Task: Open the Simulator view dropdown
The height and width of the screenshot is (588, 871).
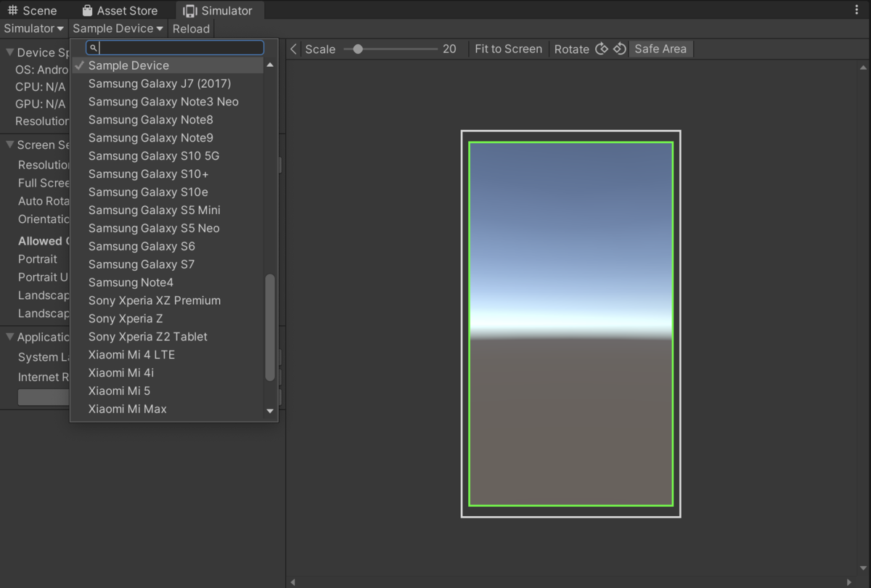Action: coord(34,28)
